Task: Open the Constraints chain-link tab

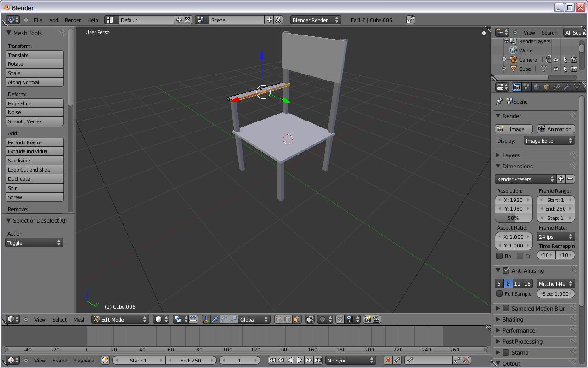Action: point(557,87)
